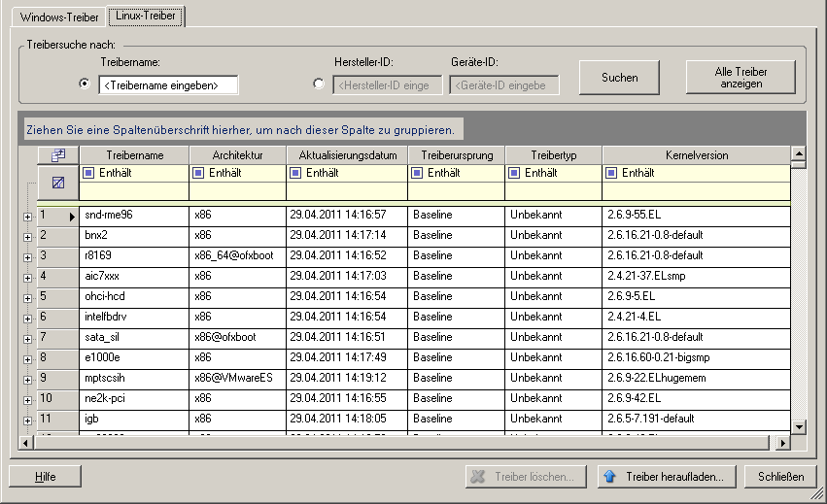Open the Linux-Treiber tab
The width and height of the screenshot is (827, 504).
pyautogui.click(x=146, y=17)
